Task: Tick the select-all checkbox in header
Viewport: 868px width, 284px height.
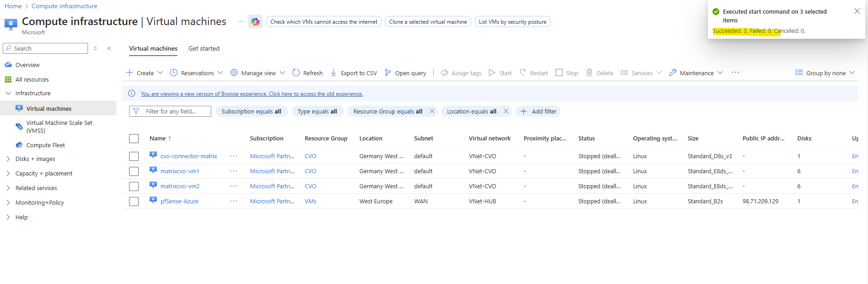Action: [x=134, y=139]
